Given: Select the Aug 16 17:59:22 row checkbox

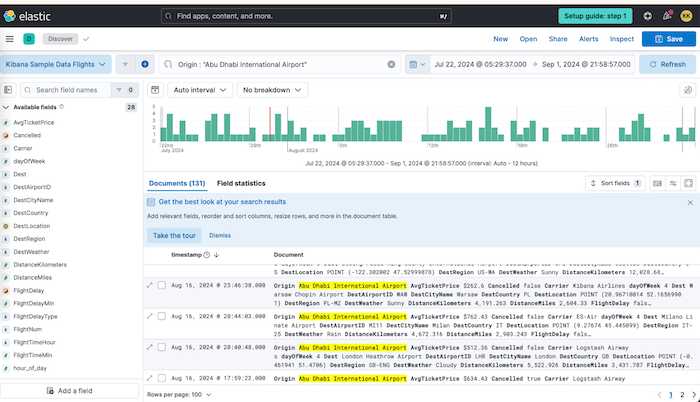Looking at the screenshot, I should tap(162, 378).
